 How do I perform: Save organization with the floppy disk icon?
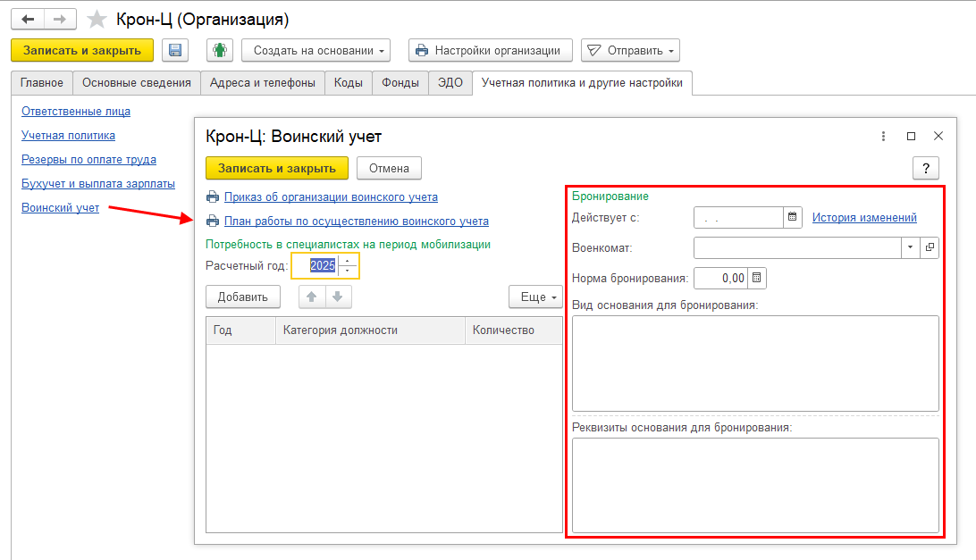pyautogui.click(x=175, y=50)
